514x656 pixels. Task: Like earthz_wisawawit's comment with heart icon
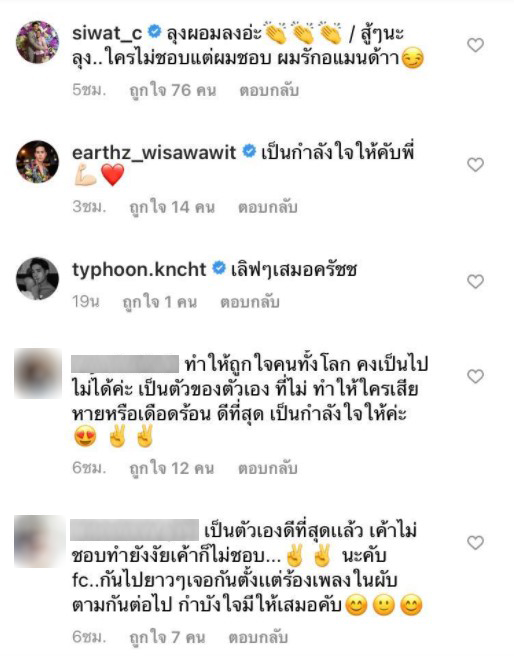pos(475,164)
